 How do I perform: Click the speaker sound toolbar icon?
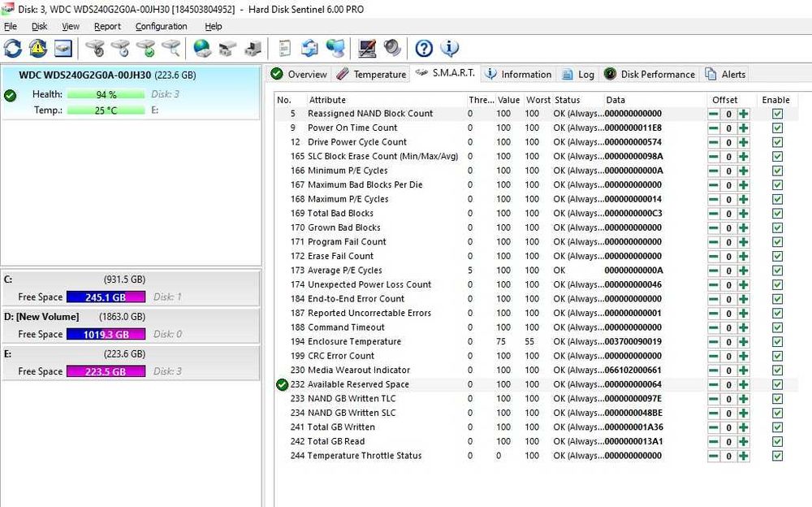click(x=392, y=48)
